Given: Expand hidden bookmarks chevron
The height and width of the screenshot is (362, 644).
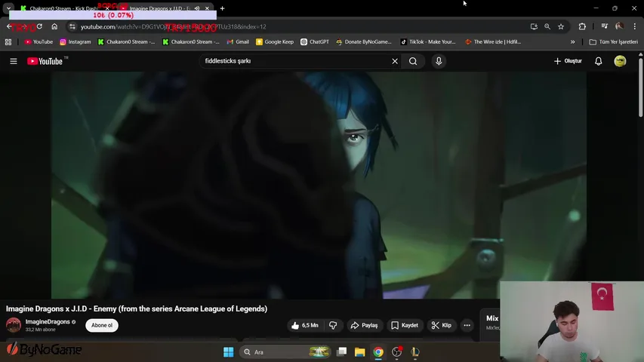Looking at the screenshot, I should coord(572,42).
